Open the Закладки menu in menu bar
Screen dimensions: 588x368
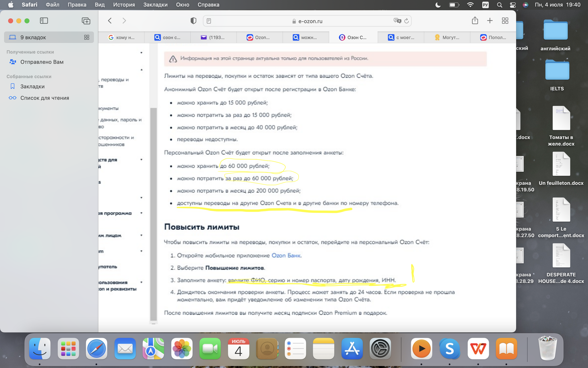[x=155, y=5]
